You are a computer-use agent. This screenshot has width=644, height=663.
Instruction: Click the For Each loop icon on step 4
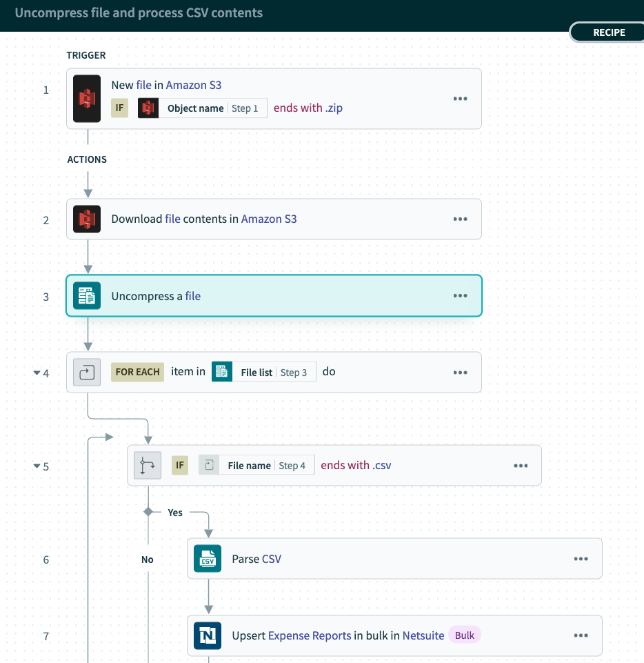coord(87,372)
